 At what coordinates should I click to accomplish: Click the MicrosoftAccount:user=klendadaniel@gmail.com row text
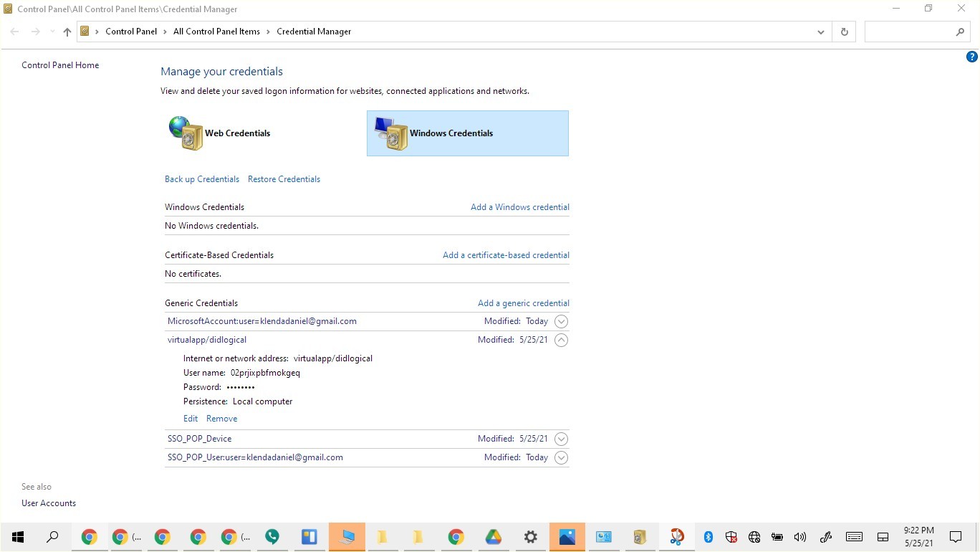(x=262, y=321)
